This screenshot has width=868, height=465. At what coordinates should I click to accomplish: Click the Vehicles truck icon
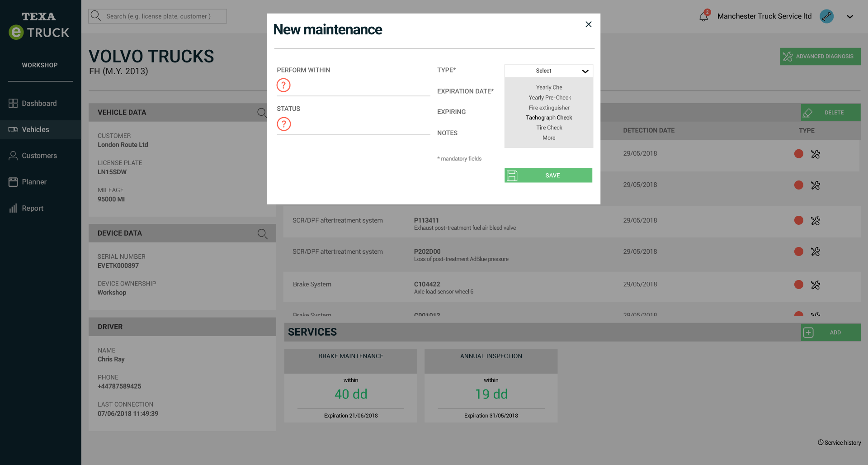13,129
